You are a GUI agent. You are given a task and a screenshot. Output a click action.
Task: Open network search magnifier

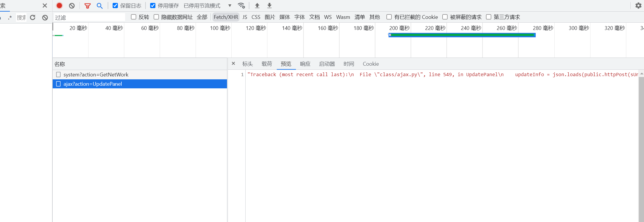(100, 6)
